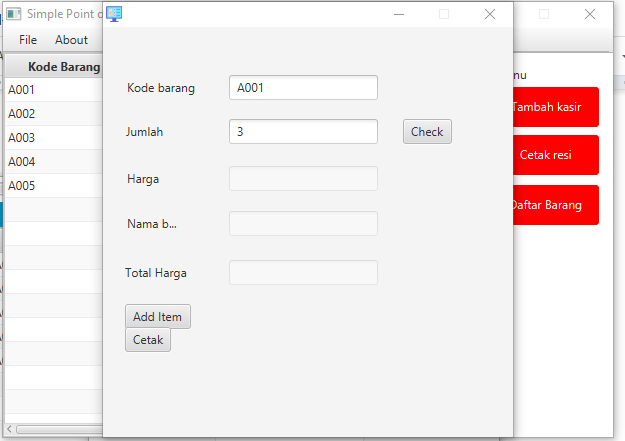The width and height of the screenshot is (625, 441).
Task: Minimize the front dialog window
Action: point(399,14)
